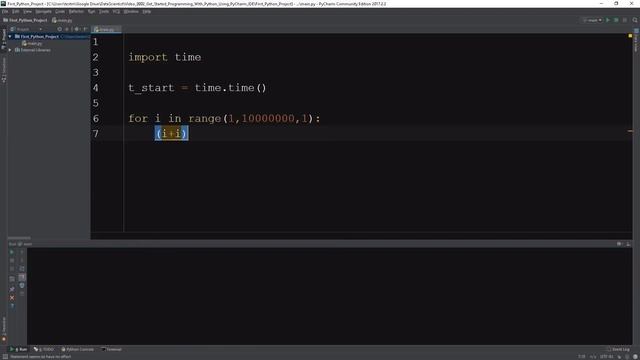Open the Refactor menu
The width and height of the screenshot is (640, 360).
click(x=76, y=11)
